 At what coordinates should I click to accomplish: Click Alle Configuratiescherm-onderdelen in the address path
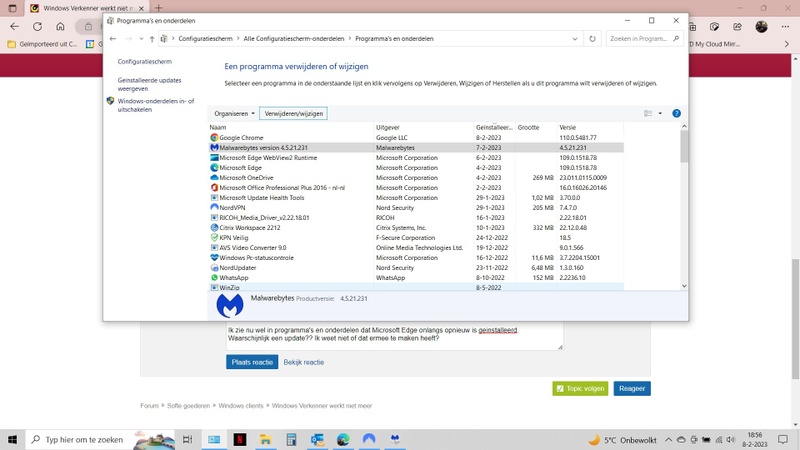[x=294, y=39]
